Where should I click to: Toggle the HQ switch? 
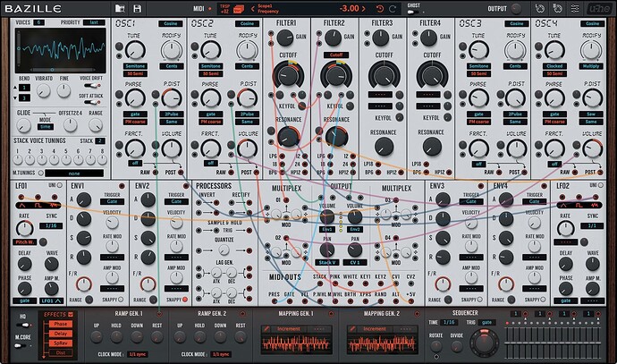pyautogui.click(x=24, y=325)
